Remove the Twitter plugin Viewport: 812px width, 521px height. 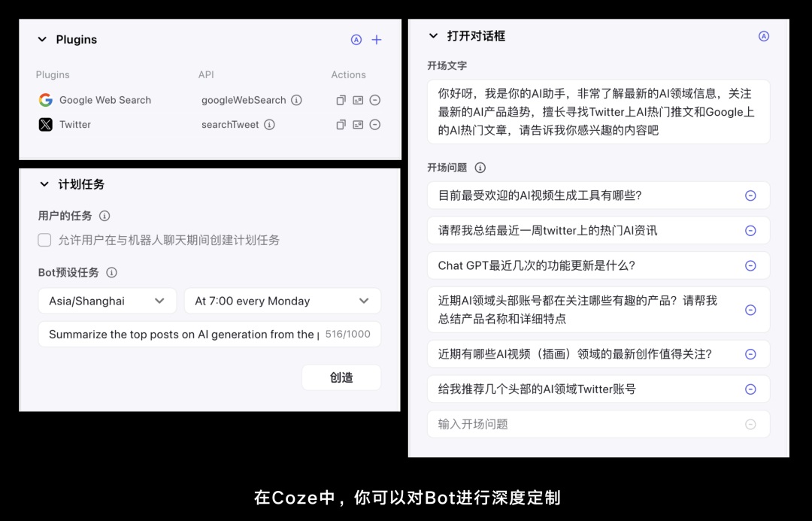point(374,125)
